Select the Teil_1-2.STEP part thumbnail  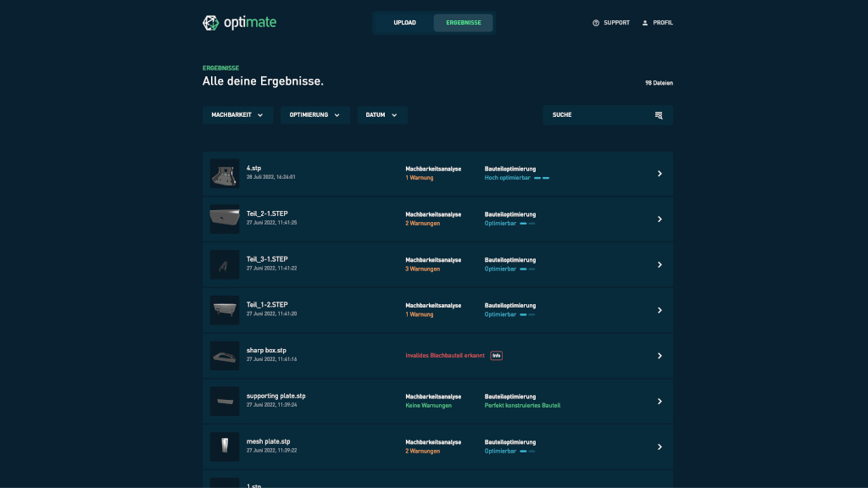[225, 310]
